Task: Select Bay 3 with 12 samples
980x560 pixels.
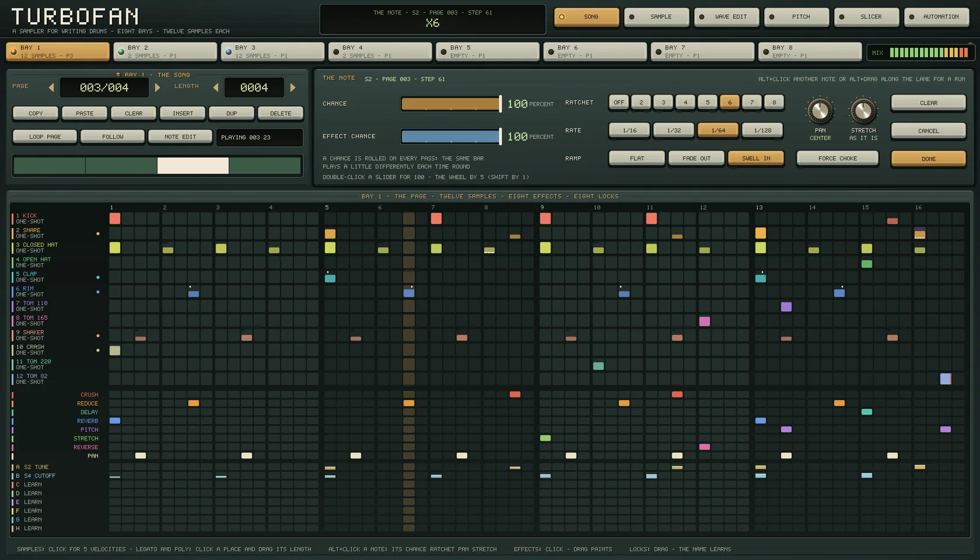Action: pos(272,51)
